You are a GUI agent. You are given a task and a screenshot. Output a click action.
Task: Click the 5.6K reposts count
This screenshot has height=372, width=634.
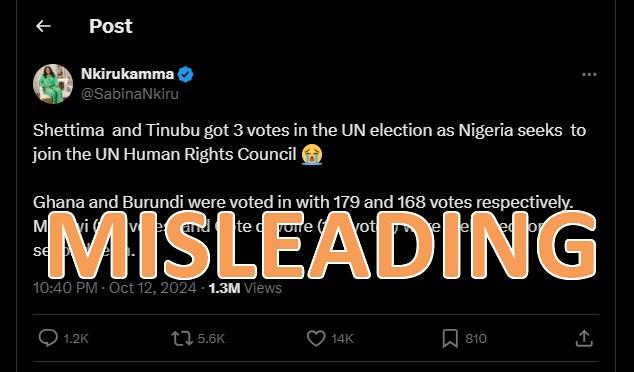211,338
